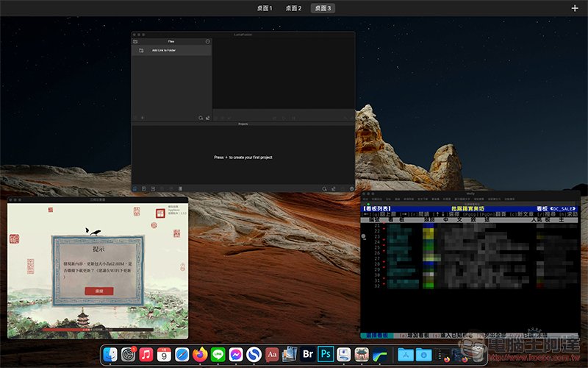Launch the Music app from the Dock

(146, 354)
